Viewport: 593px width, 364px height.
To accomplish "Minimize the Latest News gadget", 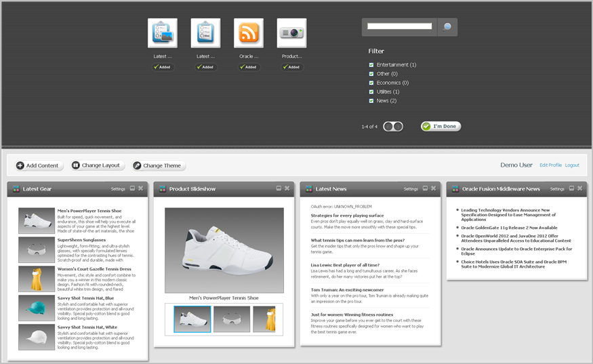I will [425, 188].
